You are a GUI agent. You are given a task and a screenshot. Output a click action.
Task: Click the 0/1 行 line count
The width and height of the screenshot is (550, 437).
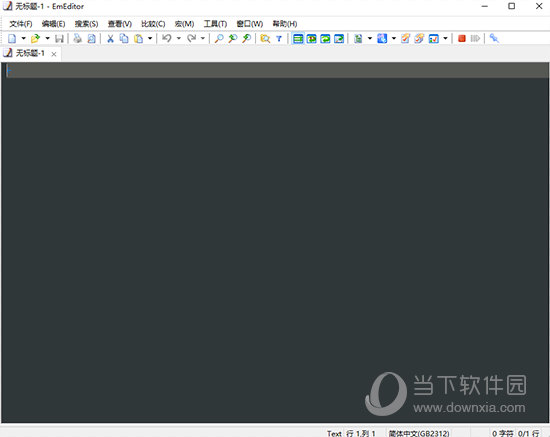[529, 433]
